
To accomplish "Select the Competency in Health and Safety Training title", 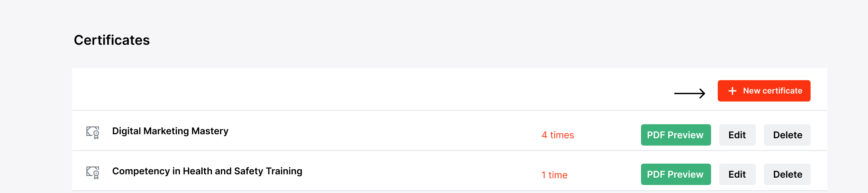I will [207, 171].
